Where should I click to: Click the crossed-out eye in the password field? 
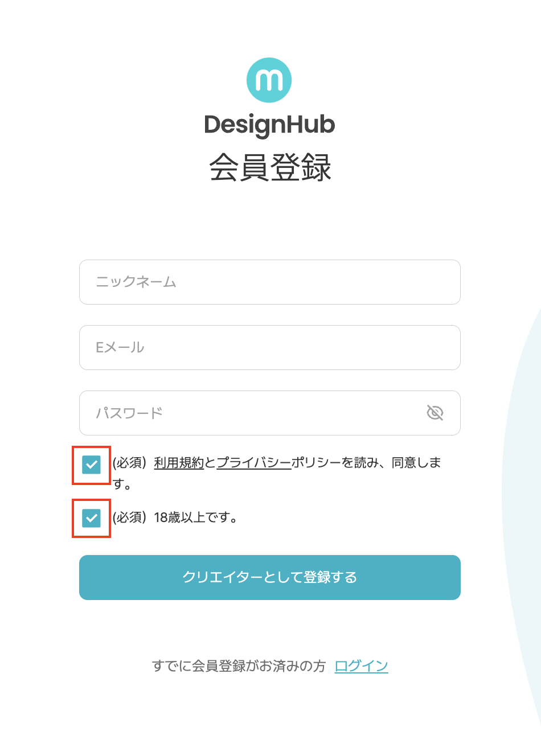pyautogui.click(x=435, y=413)
